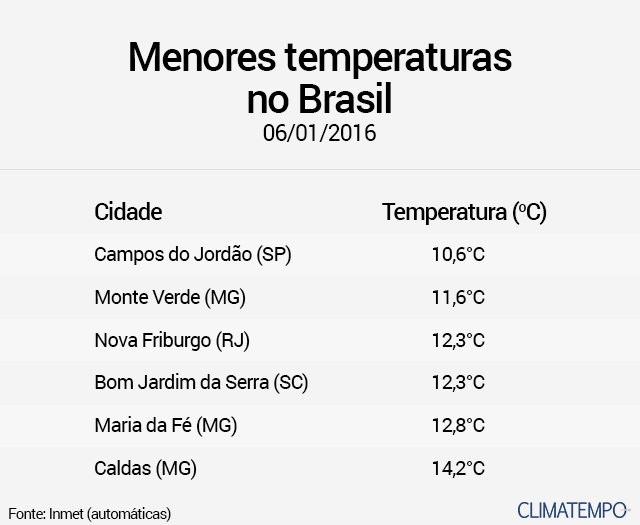
Task: Select the Maria da Fé (MG) entry
Action: click(166, 425)
